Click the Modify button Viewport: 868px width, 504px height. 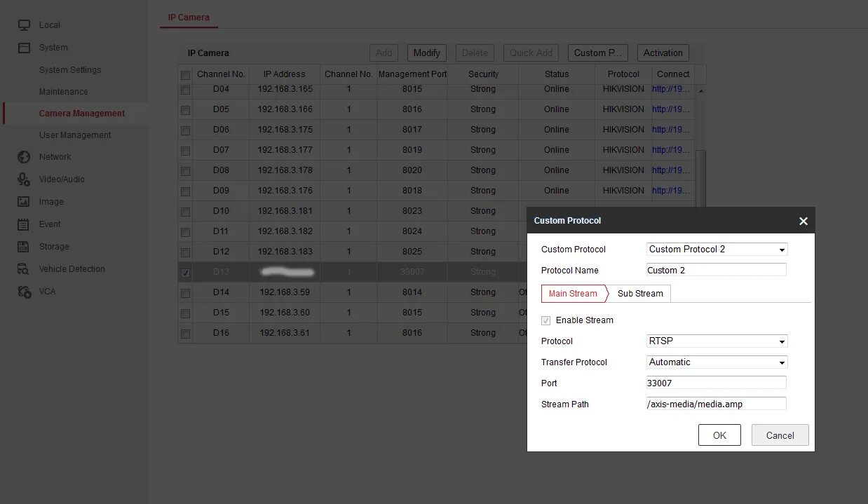click(x=427, y=53)
